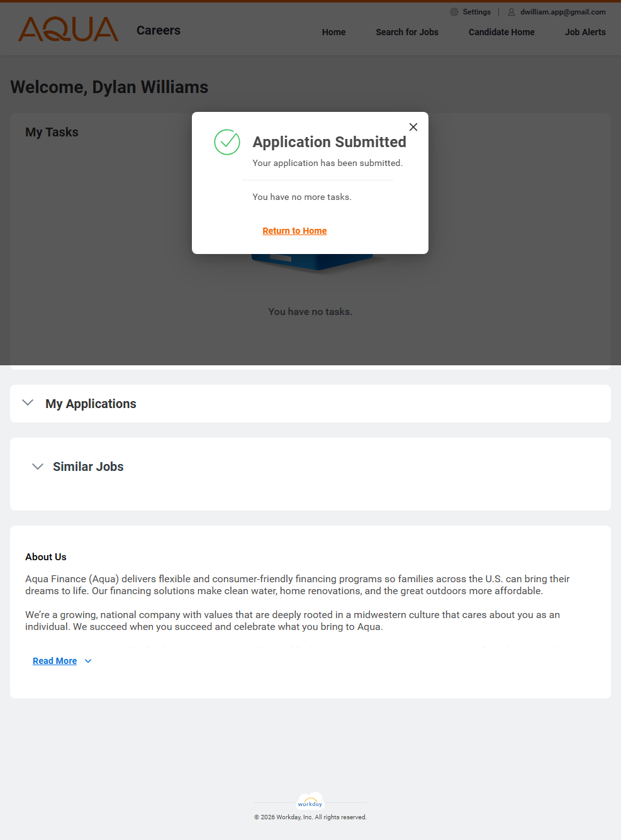Click the user profile icon

click(512, 12)
